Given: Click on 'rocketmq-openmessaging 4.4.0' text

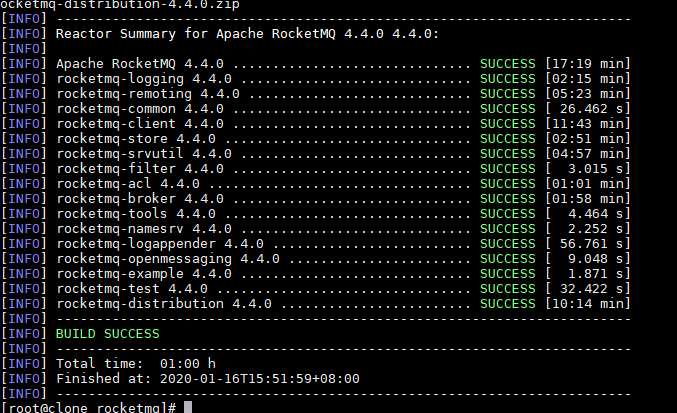Looking at the screenshot, I should [168, 259].
